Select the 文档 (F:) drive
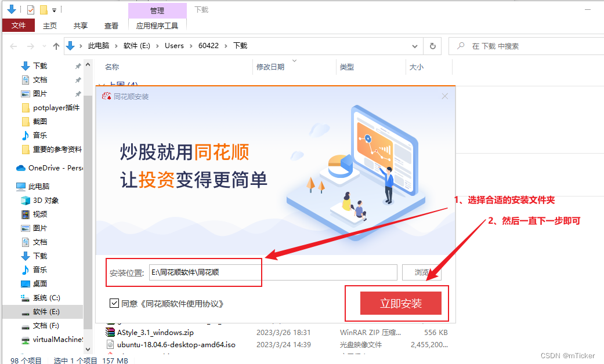 [x=45, y=326]
